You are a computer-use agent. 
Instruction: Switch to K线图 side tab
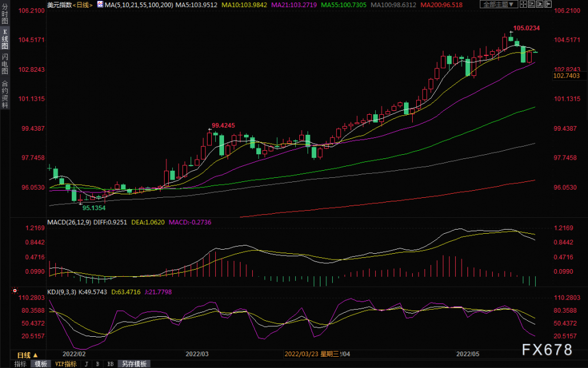5,39
